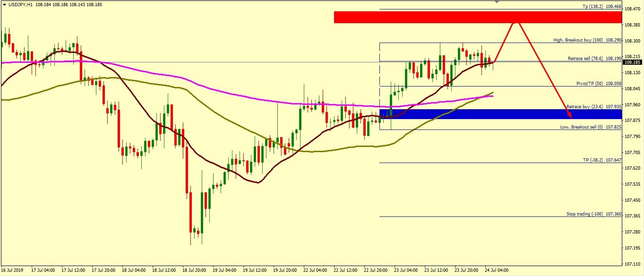Click the chart shift triangle marker at top
644x276 pixels.
coord(496,2)
